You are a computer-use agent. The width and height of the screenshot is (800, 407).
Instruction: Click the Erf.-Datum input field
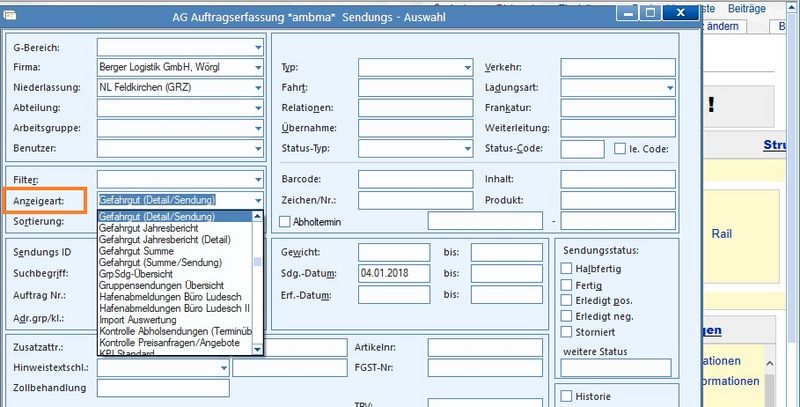[x=394, y=295]
